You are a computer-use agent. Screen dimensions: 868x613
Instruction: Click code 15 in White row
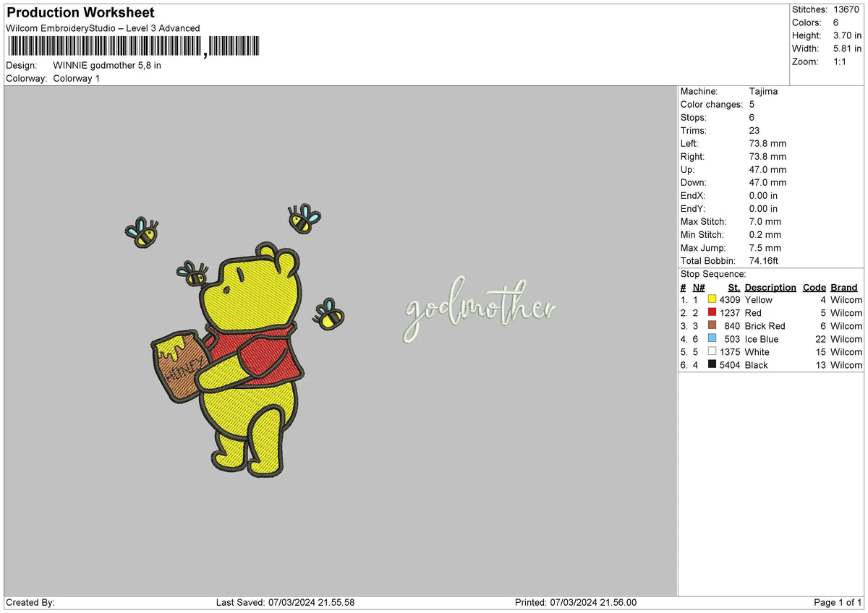[x=820, y=351]
